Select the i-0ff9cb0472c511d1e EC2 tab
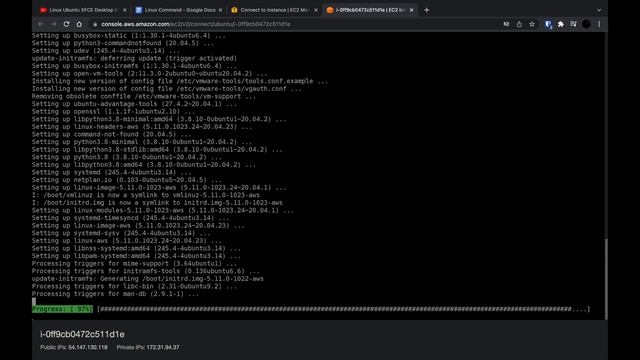This screenshot has height=360, width=640. click(x=365, y=10)
